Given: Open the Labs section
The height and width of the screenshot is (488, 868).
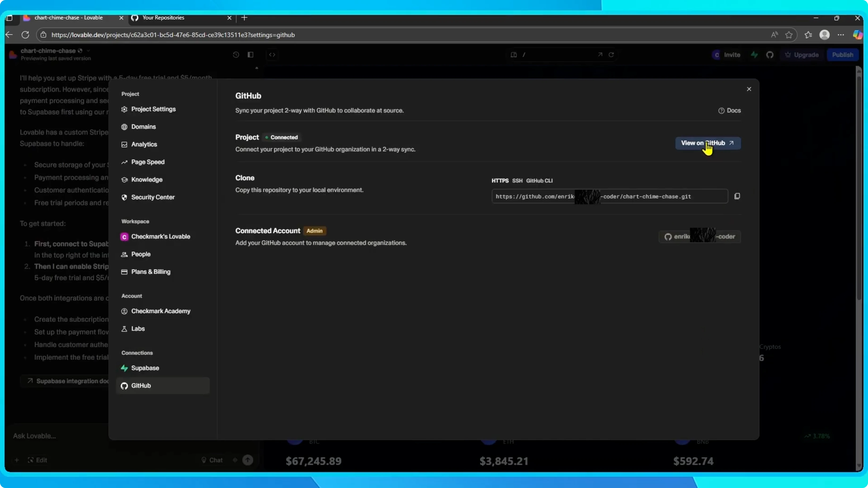Looking at the screenshot, I should tap(163, 329).
